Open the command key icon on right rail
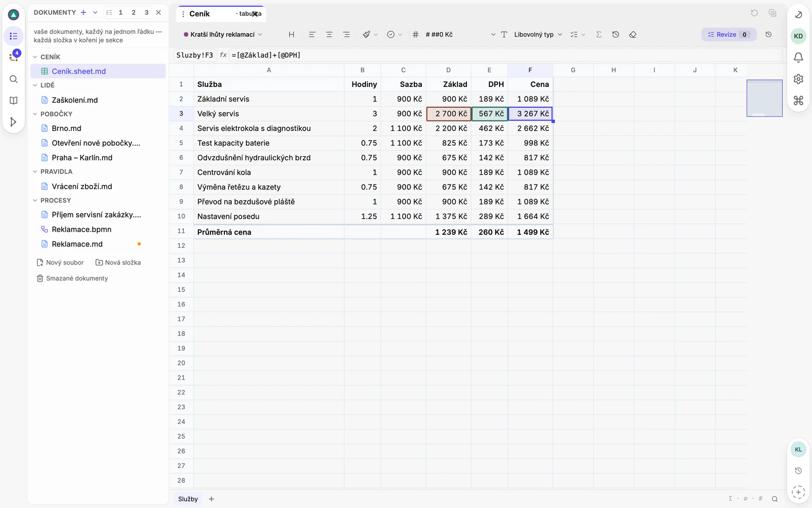The height and width of the screenshot is (508, 812). pyautogui.click(x=798, y=100)
